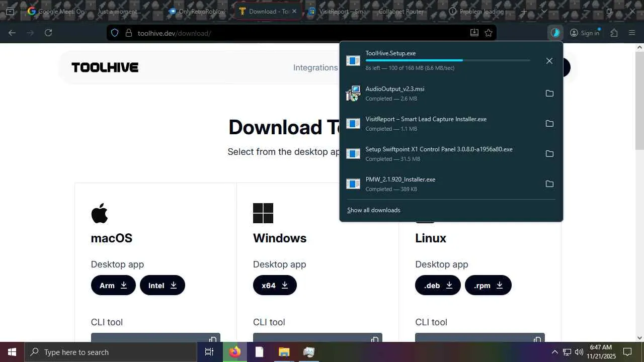Switch to the Problem loading tab

(x=476, y=11)
